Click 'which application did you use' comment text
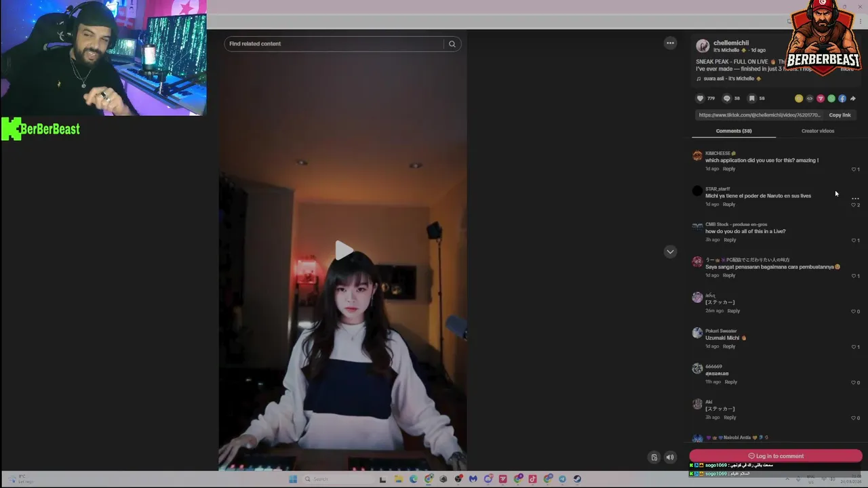 [762, 161]
